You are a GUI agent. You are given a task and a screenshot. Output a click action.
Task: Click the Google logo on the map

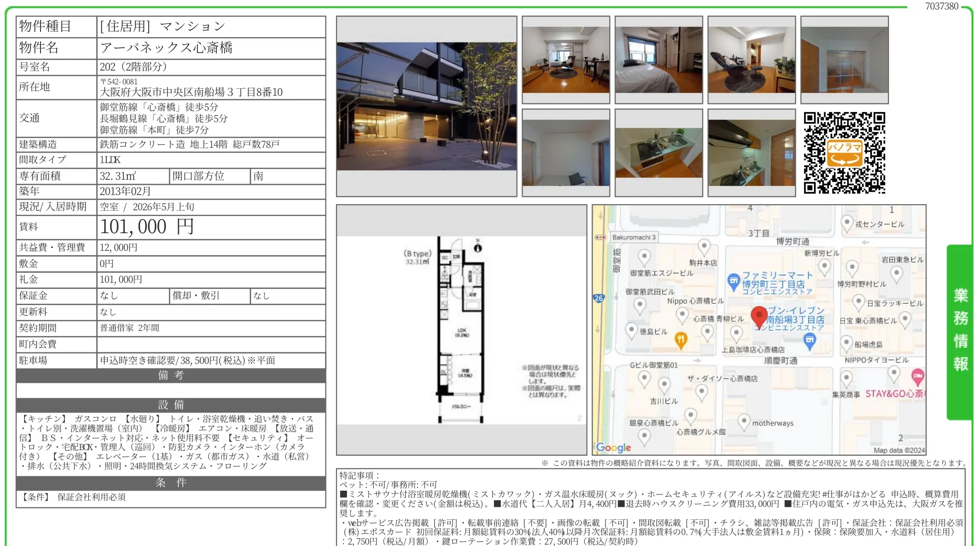[x=614, y=447]
